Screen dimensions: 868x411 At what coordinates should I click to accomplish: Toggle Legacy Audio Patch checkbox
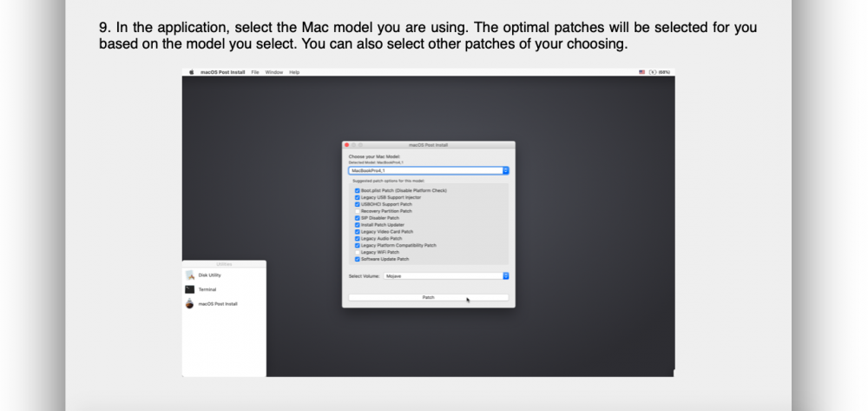357,239
